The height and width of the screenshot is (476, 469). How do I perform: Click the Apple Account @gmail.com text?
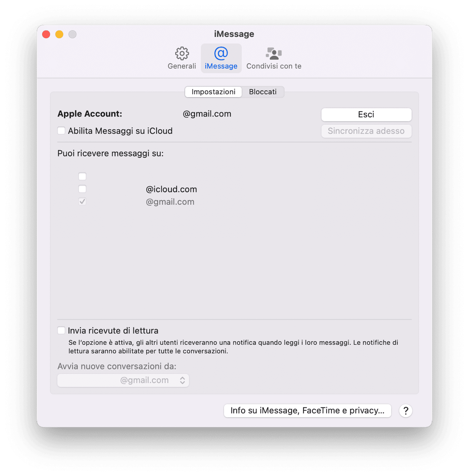tap(207, 114)
